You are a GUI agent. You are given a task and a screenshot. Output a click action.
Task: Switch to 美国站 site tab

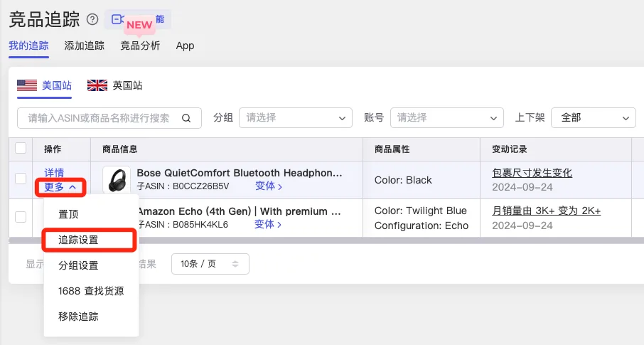coord(44,85)
